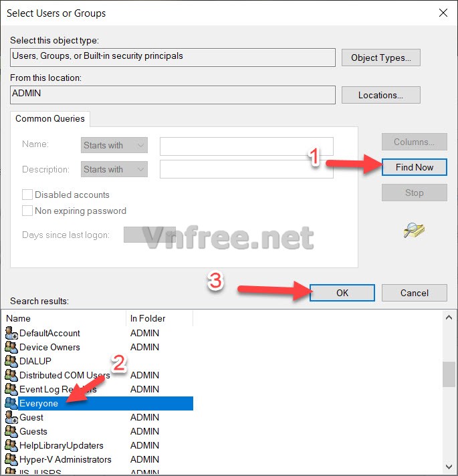Close the Select Users or Groups dialog

pyautogui.click(x=443, y=13)
